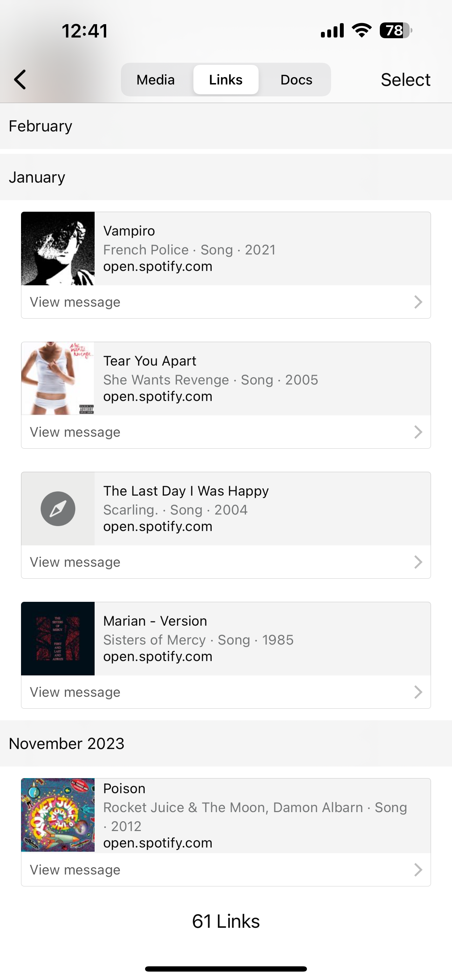The width and height of the screenshot is (452, 980).
Task: Tap chevron beside Poison's View message
Action: [418, 870]
